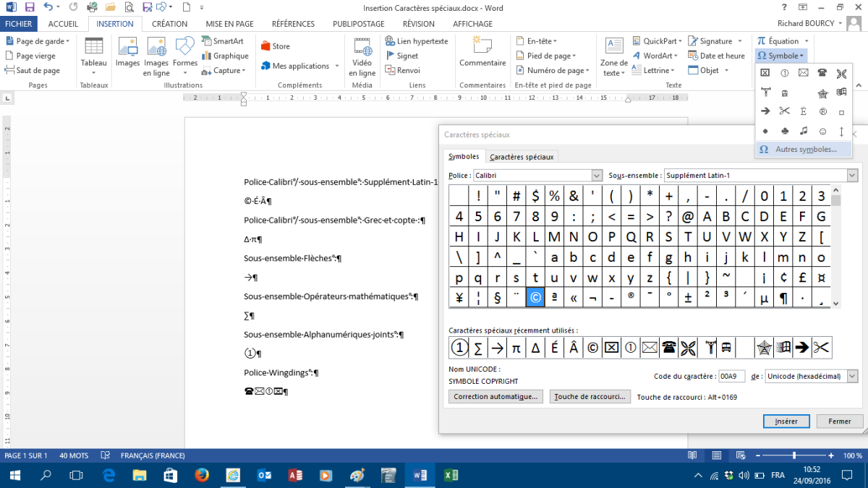868x488 pixels.
Task: Click the Code du caractère field
Action: click(731, 376)
